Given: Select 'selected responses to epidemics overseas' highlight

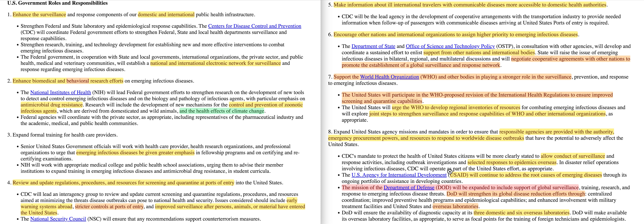Looking at the screenshot, I should click(x=512, y=162).
